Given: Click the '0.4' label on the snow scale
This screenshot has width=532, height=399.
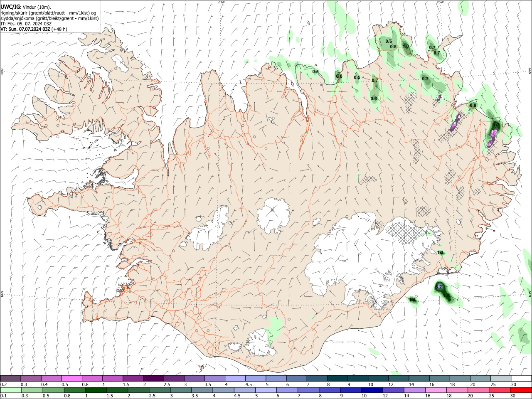Looking at the screenshot, I should (x=44, y=384).
